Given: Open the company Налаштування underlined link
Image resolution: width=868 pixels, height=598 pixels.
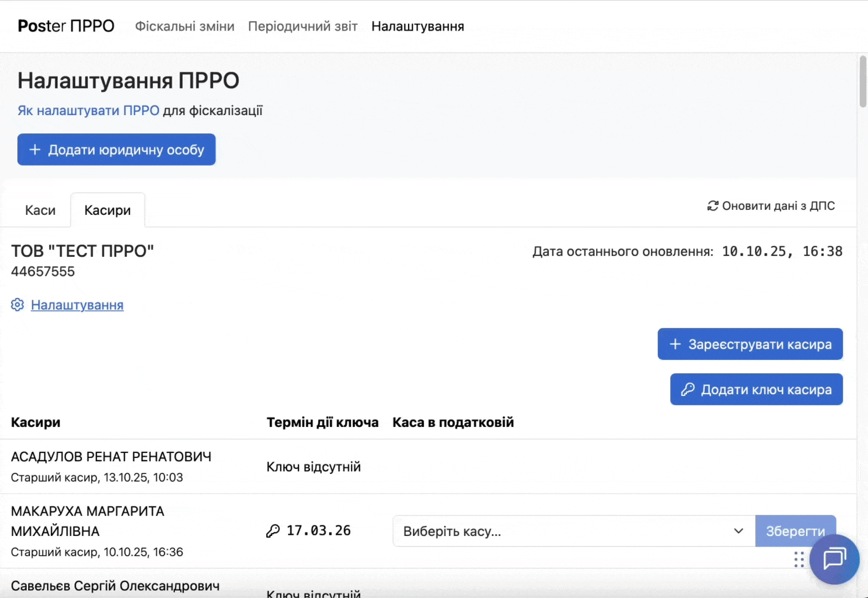Looking at the screenshot, I should coord(77,305).
